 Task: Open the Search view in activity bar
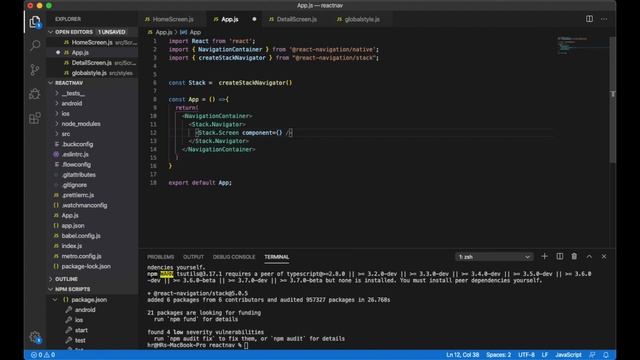(35, 45)
